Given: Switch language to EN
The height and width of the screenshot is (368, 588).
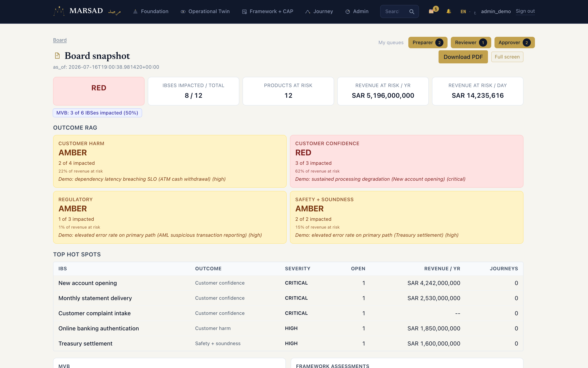Looking at the screenshot, I should click(x=463, y=11).
